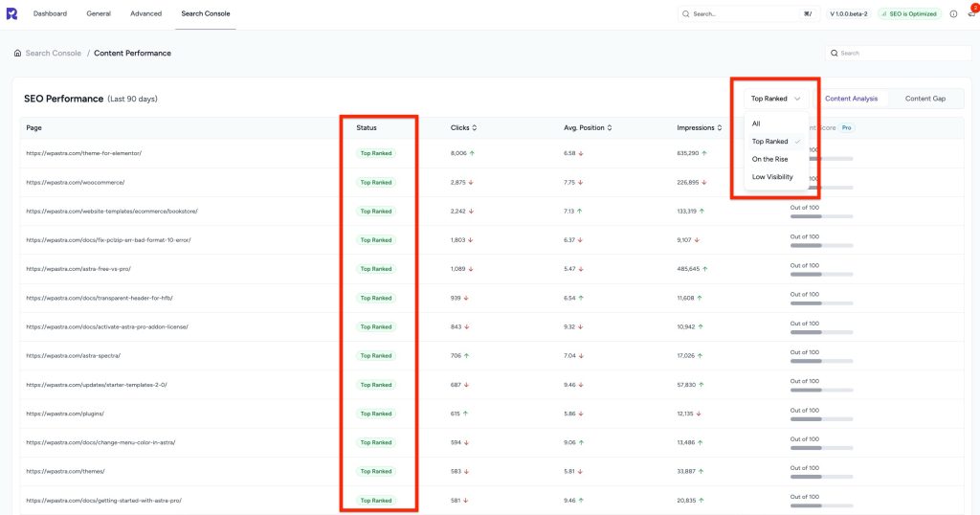
Task: Click the 57,830 impressions value
Action: coord(686,385)
